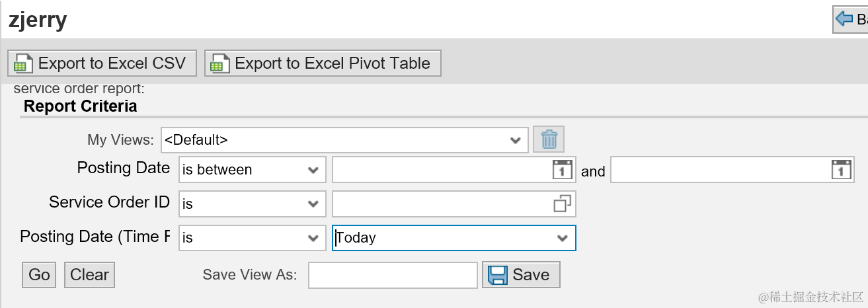868x308 pixels.
Task: Open Service Order ID operator dropdown
Action: click(313, 204)
